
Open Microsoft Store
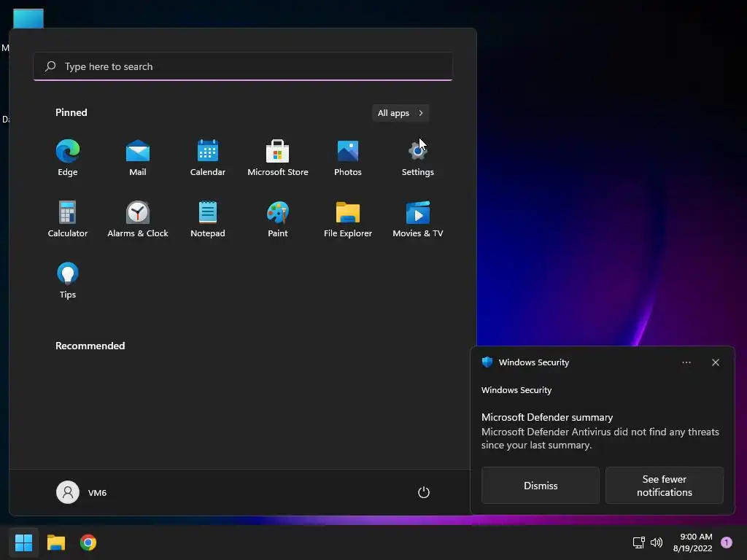pyautogui.click(x=278, y=158)
